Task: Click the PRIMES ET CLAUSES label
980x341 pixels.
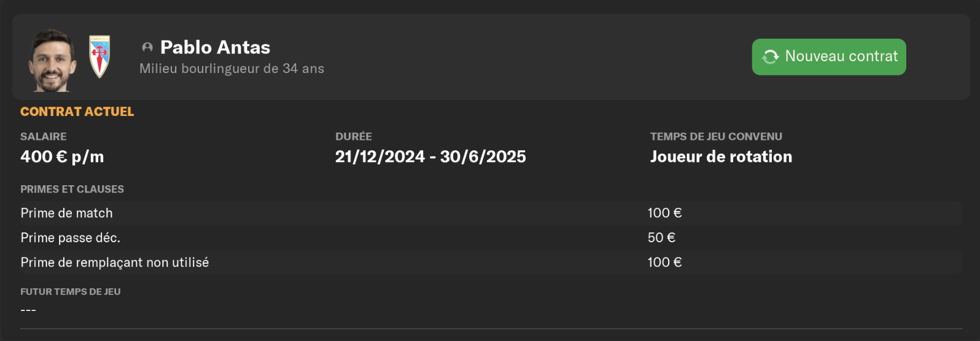Action: pyautogui.click(x=72, y=190)
